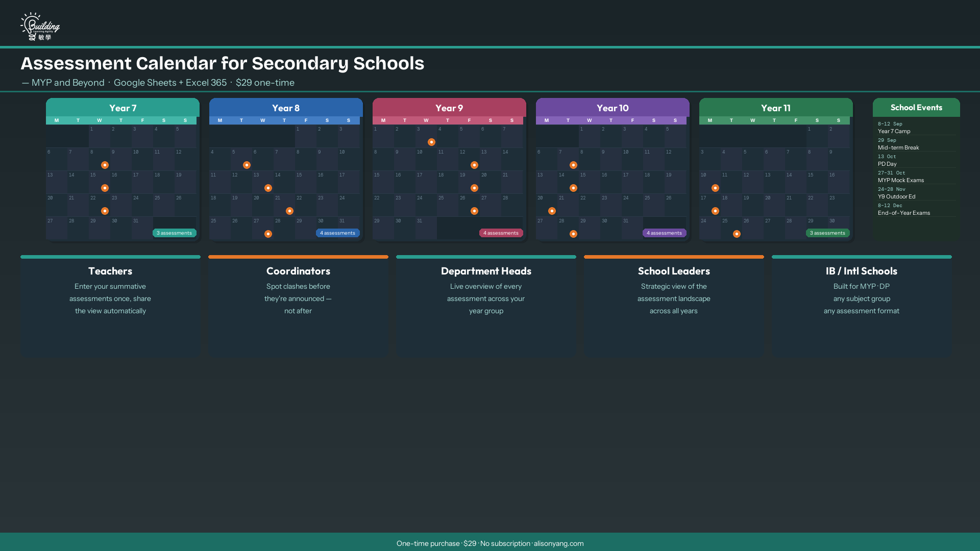
Task: Click the assessment dot on Year 9 day 26
Action: [x=474, y=211]
